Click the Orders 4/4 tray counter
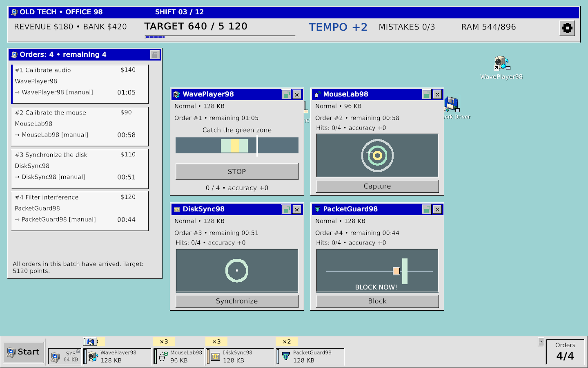The width and height of the screenshot is (588, 368). [565, 351]
